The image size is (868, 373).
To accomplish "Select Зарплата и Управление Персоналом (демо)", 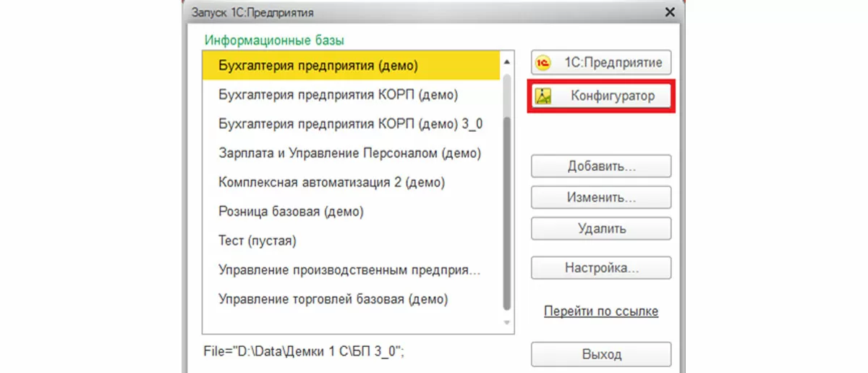I will tap(350, 153).
